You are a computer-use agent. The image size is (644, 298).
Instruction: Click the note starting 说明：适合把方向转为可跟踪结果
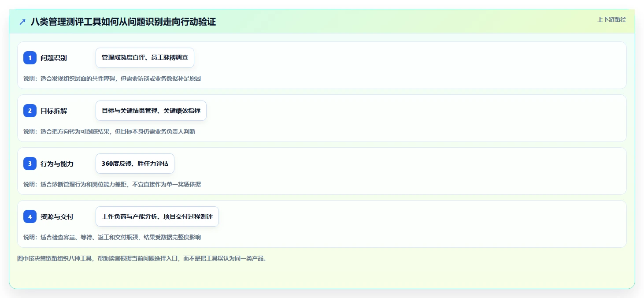(109, 131)
